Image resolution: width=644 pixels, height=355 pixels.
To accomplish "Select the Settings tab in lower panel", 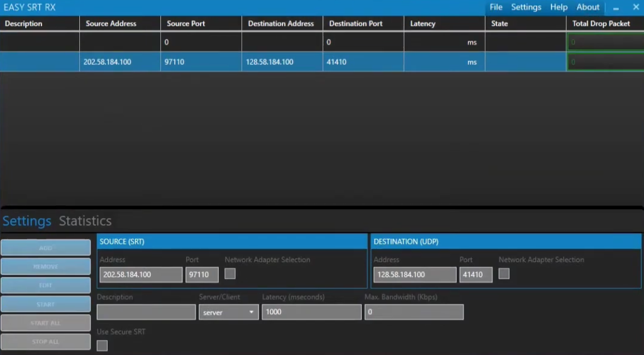I will click(27, 221).
